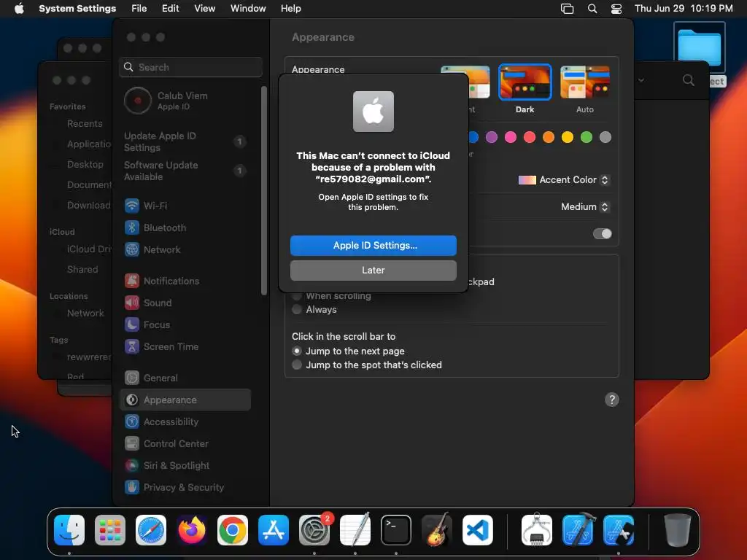Click Apple ID Settings… button in dialog
The image size is (747, 560).
pos(373,245)
